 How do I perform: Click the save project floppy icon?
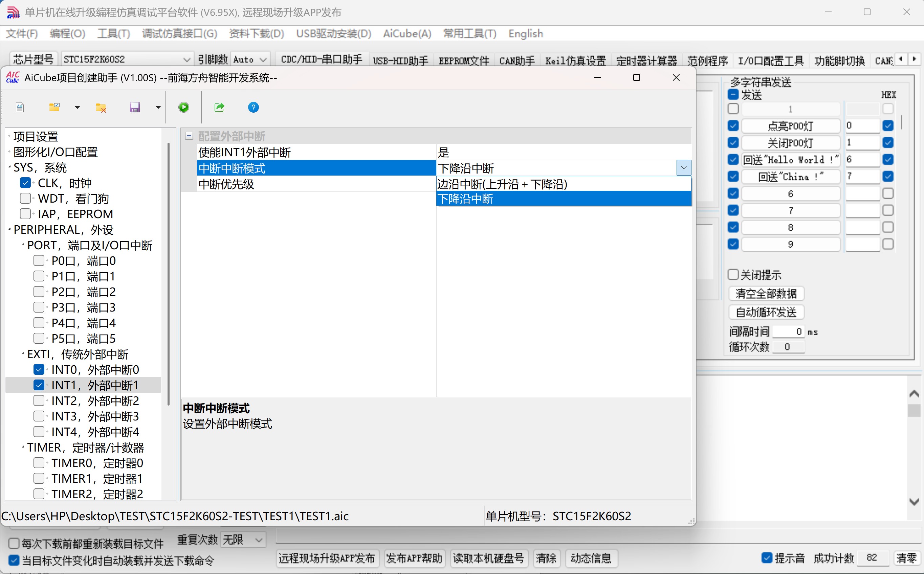point(135,108)
